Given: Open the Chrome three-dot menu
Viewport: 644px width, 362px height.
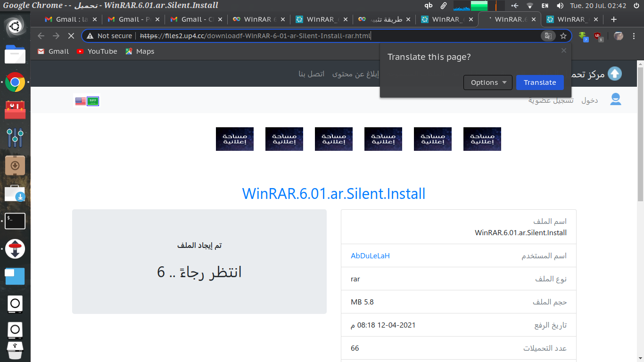Looking at the screenshot, I should [x=635, y=36].
